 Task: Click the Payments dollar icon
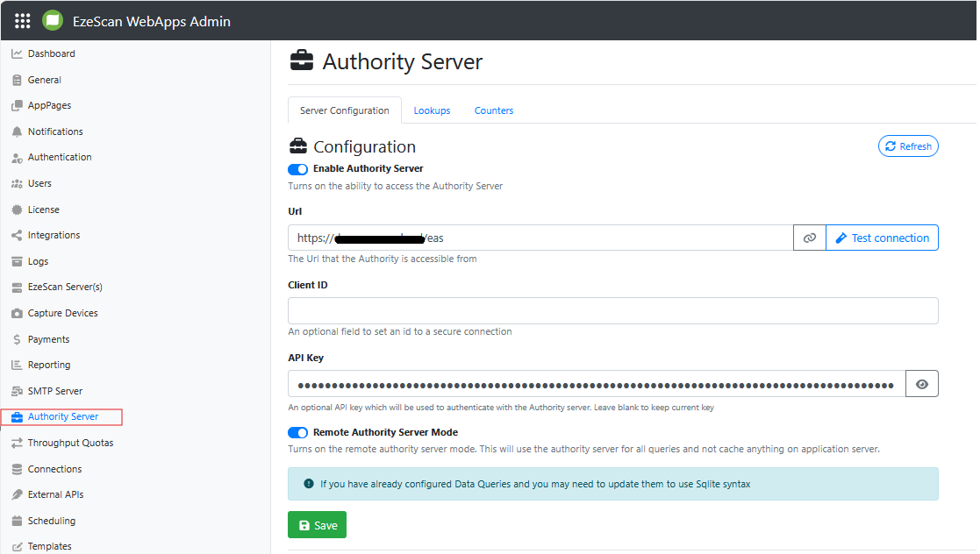point(17,339)
